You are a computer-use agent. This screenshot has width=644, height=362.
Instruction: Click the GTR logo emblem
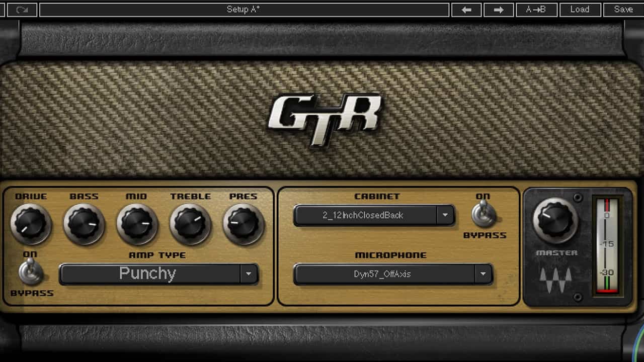pyautogui.click(x=325, y=119)
